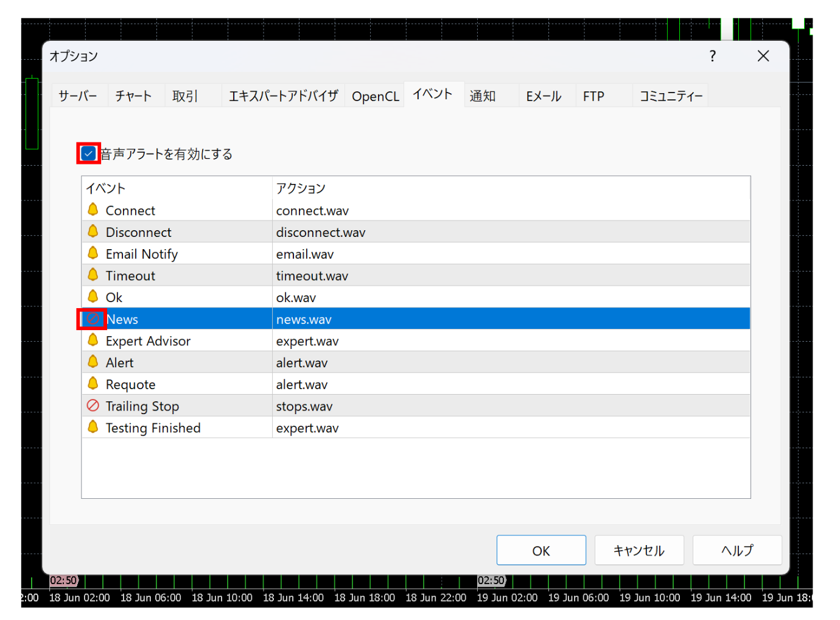Click the bell icon beside Expert Advisor

click(x=93, y=340)
